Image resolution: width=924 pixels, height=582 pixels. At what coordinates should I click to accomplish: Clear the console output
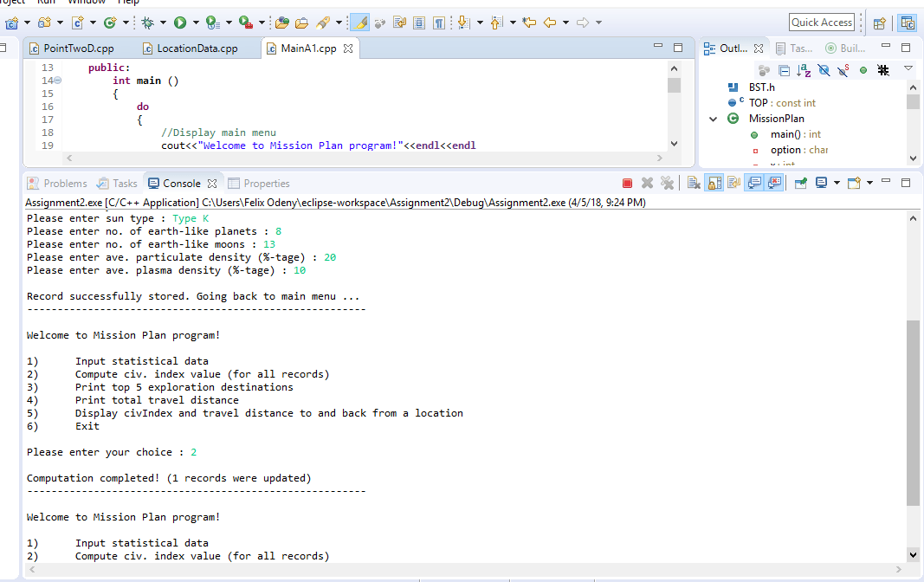694,184
